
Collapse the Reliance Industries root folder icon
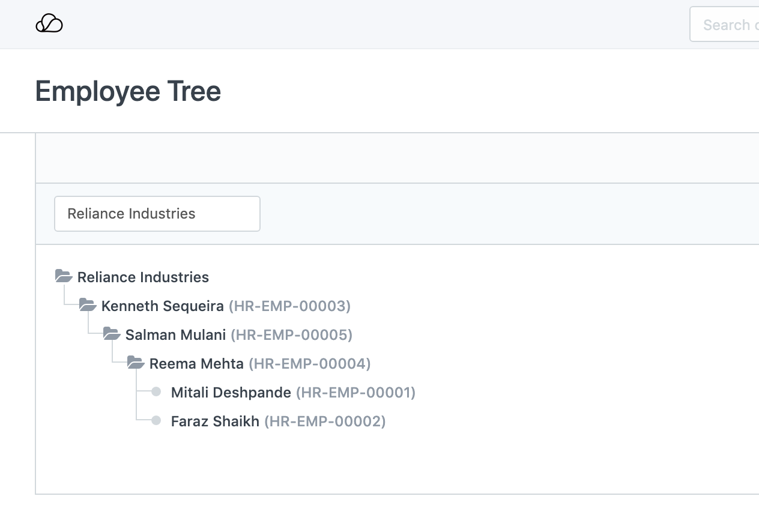point(64,276)
